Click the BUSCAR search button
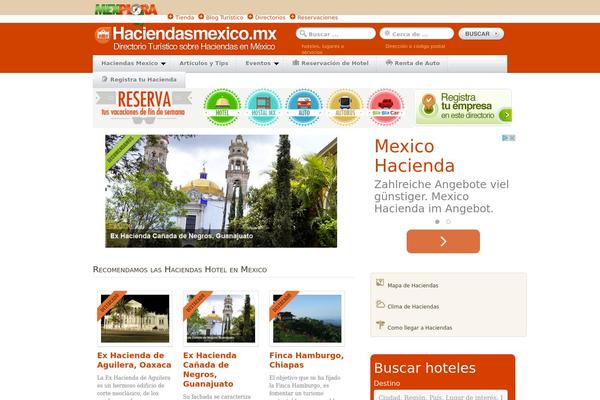Screen dimensions: 600x400 coord(481,34)
